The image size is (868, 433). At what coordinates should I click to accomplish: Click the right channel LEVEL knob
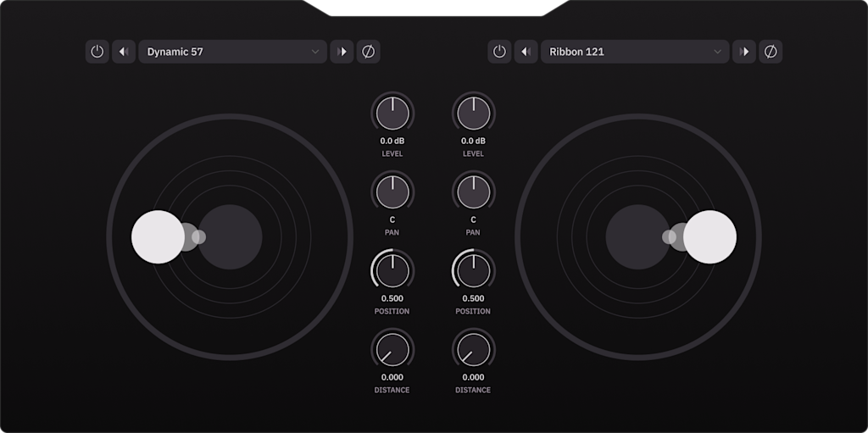474,114
